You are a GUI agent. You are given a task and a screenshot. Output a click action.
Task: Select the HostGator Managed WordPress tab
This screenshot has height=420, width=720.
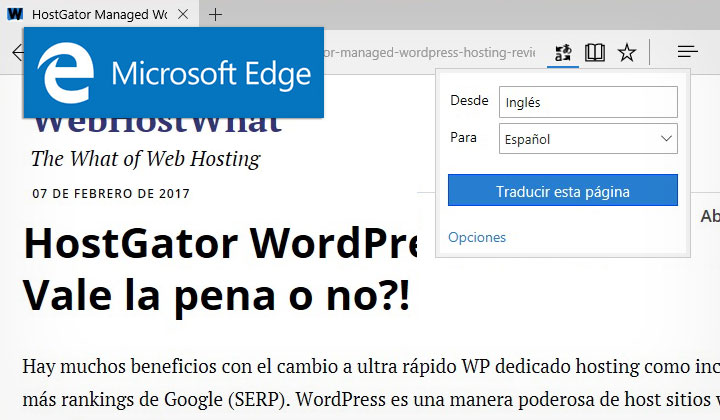pyautogui.click(x=100, y=15)
